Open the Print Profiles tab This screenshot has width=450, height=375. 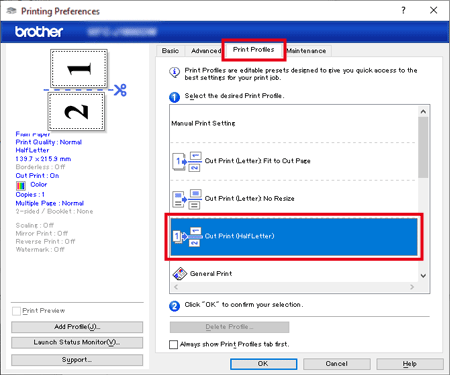click(x=253, y=50)
